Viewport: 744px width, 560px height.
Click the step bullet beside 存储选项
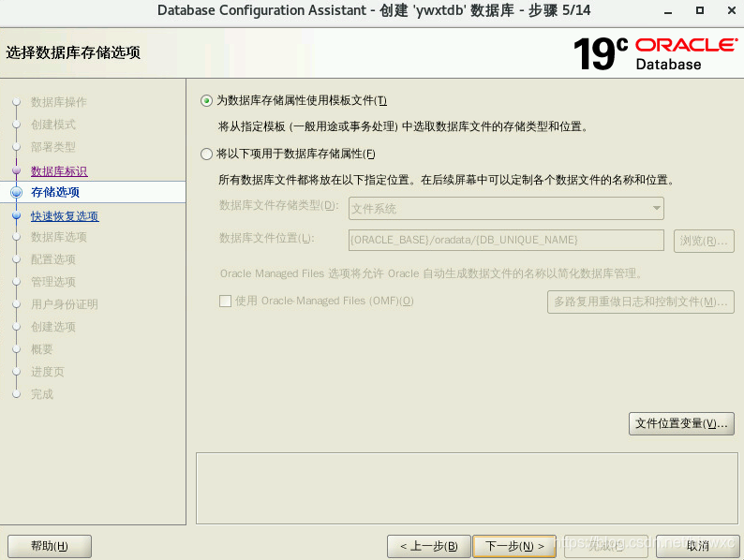(17, 193)
